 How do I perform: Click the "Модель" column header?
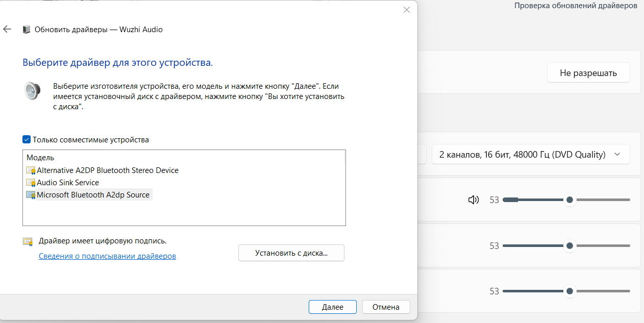[x=40, y=158]
